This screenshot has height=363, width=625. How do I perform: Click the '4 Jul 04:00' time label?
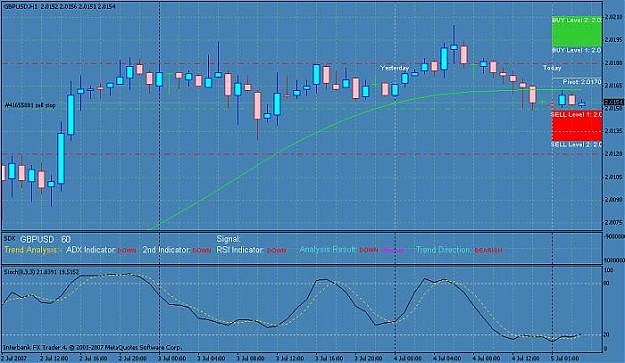point(447,358)
